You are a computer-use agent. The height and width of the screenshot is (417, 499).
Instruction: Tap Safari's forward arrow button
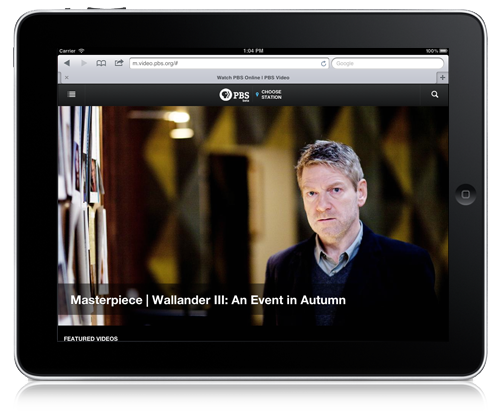(x=84, y=63)
